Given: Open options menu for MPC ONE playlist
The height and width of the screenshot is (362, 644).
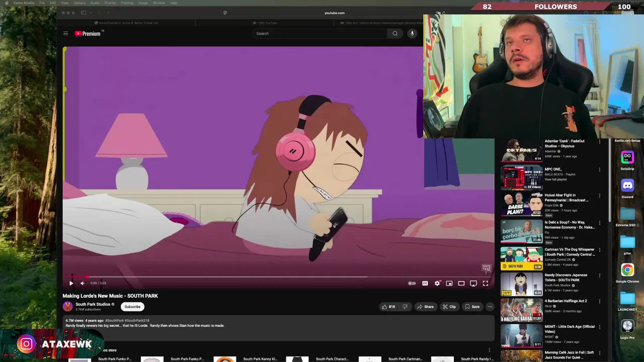Looking at the screenshot, I should tap(599, 169).
